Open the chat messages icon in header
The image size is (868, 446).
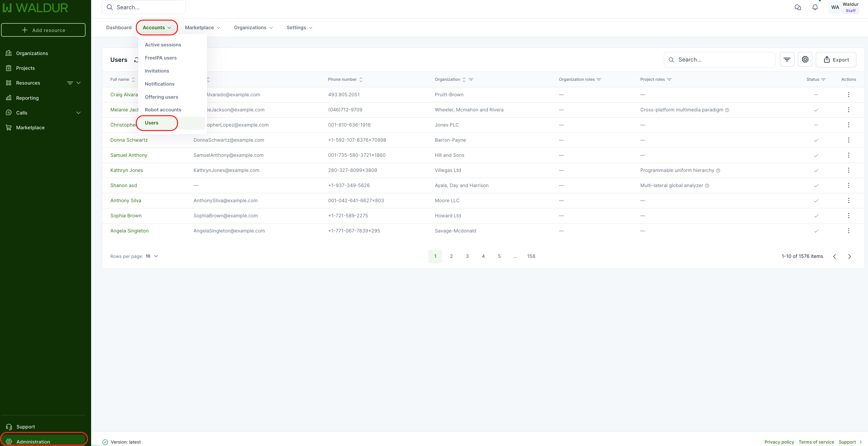coord(798,7)
